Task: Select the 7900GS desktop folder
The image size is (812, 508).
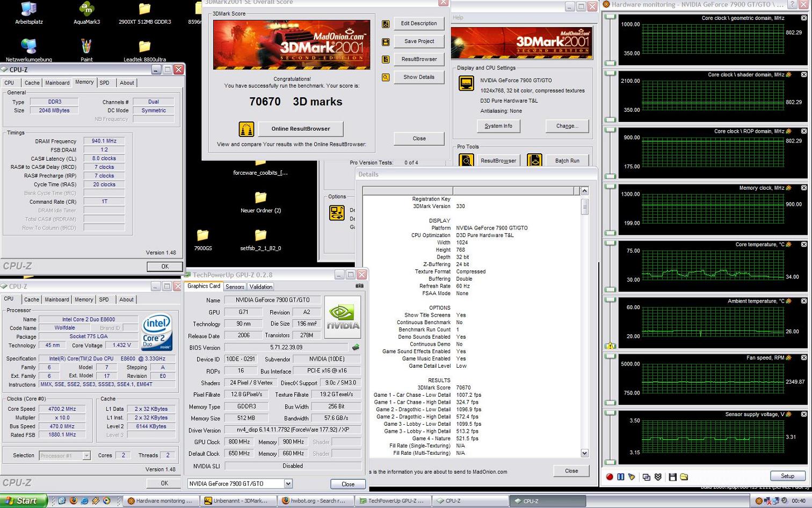Action: click(203, 240)
